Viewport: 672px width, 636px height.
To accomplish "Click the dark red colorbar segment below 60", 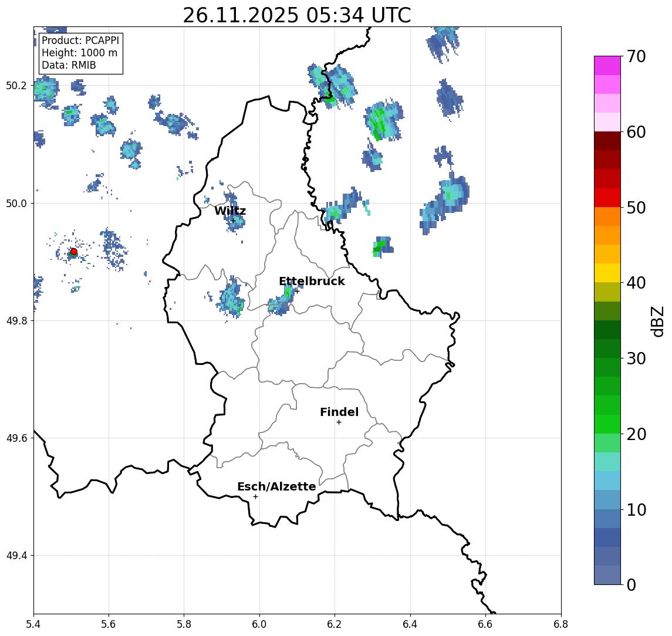I will click(x=607, y=141).
